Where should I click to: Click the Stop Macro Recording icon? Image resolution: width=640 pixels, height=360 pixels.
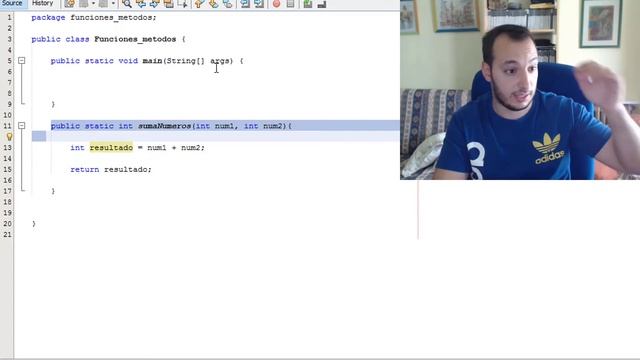(x=290, y=4)
